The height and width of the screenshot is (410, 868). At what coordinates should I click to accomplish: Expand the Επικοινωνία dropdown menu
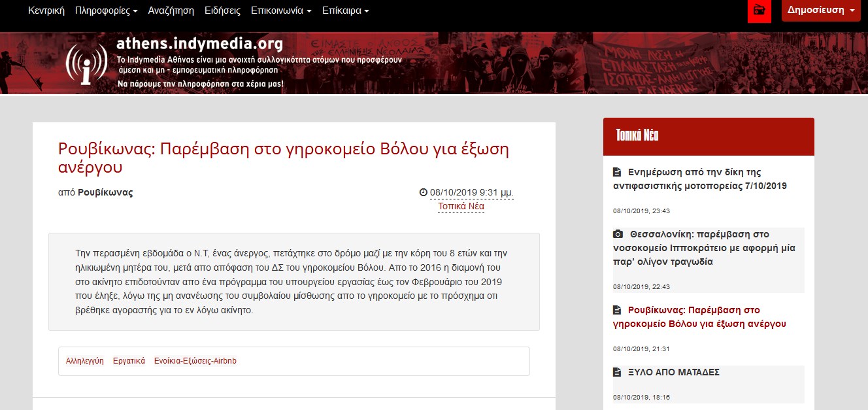click(281, 11)
